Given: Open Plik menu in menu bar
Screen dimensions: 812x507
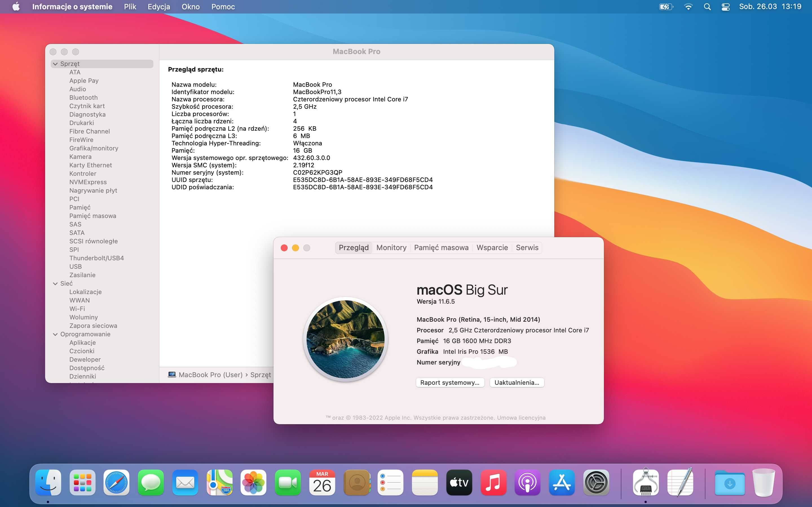Looking at the screenshot, I should (x=129, y=6).
